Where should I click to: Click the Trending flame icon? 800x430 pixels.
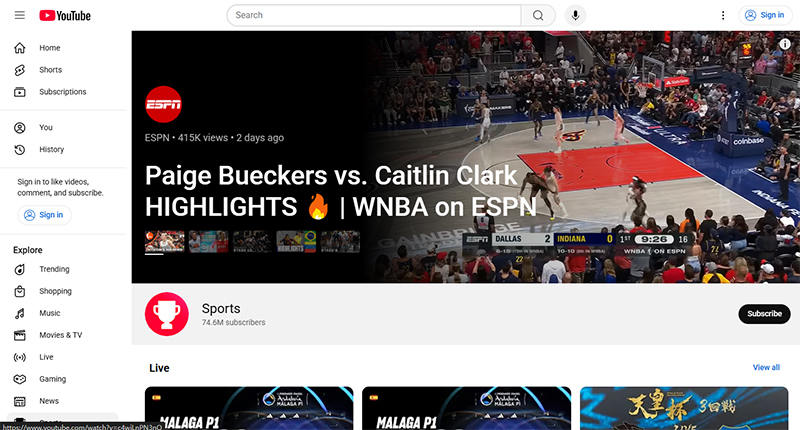pos(19,269)
